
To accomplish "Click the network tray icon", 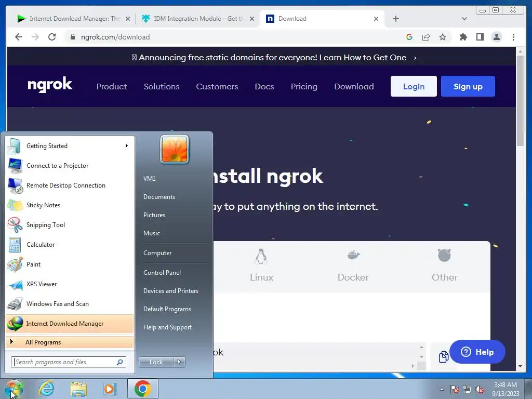I will (467, 389).
